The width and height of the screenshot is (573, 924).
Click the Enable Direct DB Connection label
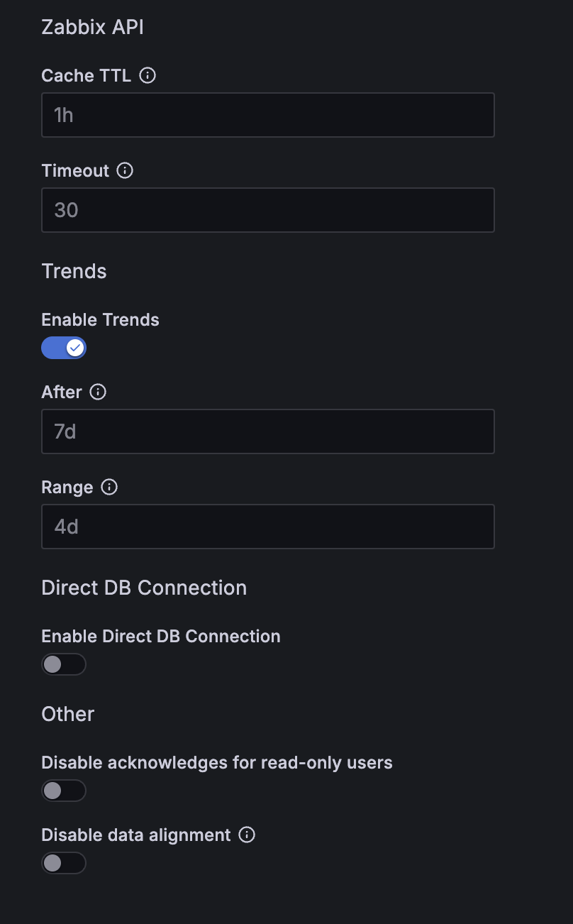click(x=161, y=636)
